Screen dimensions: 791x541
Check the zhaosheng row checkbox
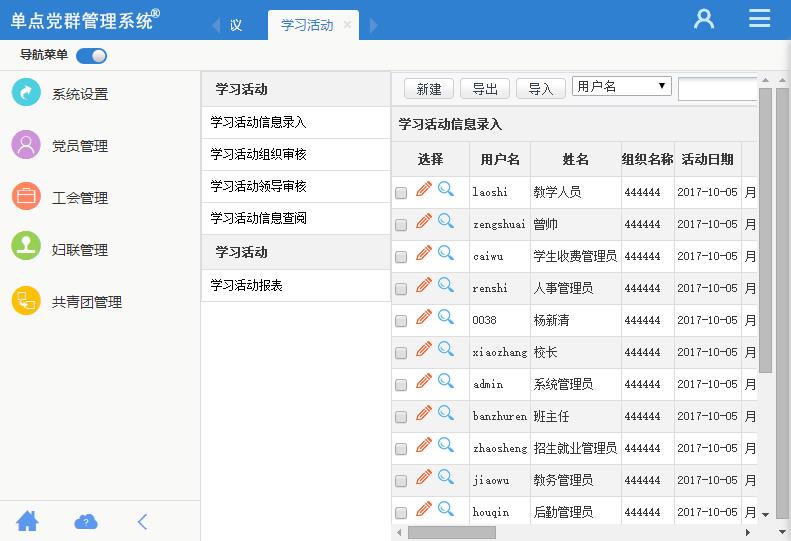pyautogui.click(x=401, y=449)
